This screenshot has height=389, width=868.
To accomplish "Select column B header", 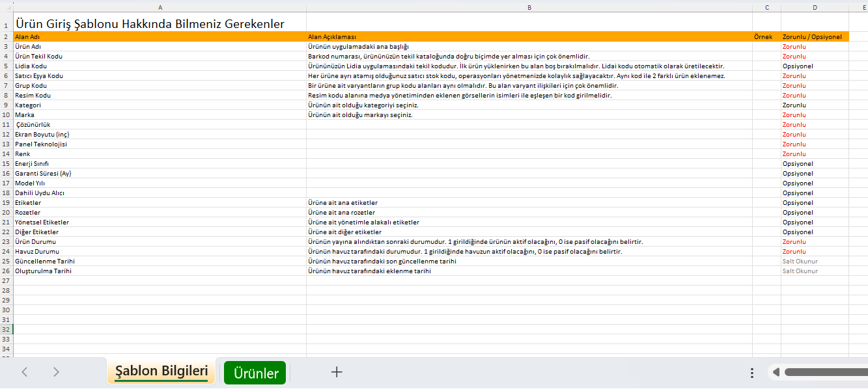I will coord(529,7).
